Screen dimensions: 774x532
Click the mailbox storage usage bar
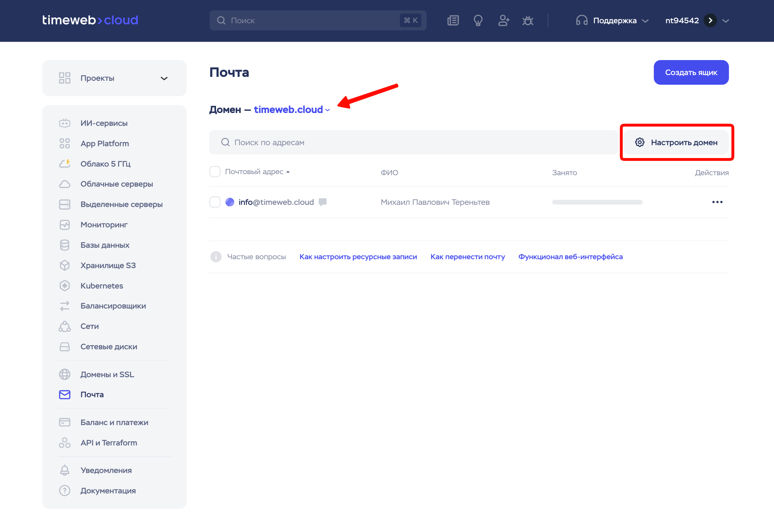[597, 202]
